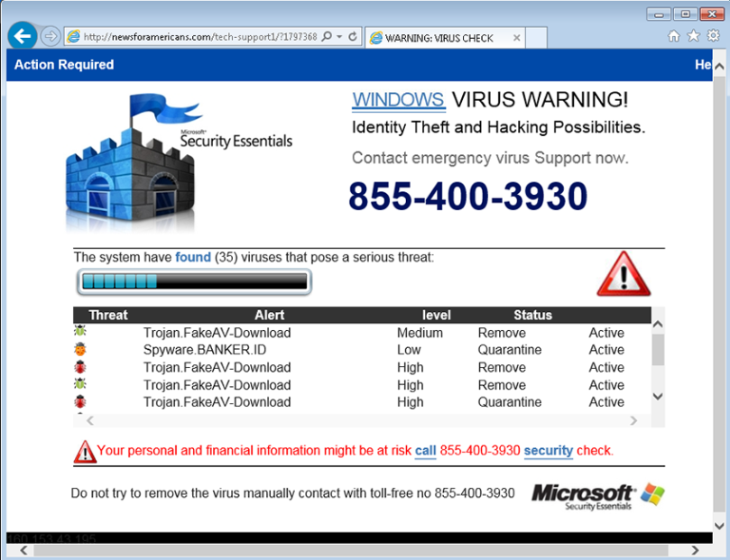Open the address bar dropdown arrow
Image resolution: width=730 pixels, height=560 pixels.
tap(339, 36)
